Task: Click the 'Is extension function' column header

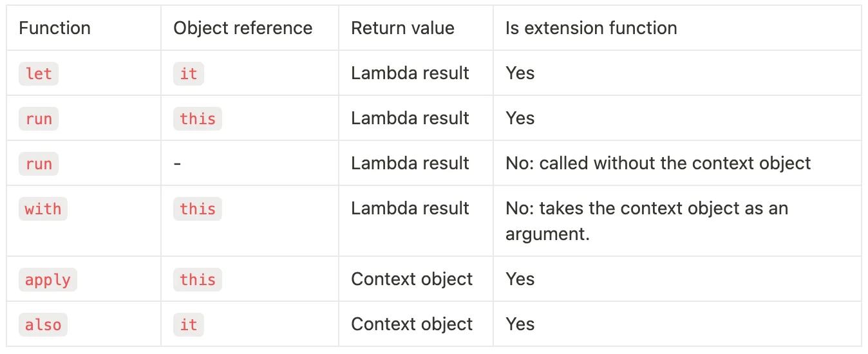Action: click(591, 28)
